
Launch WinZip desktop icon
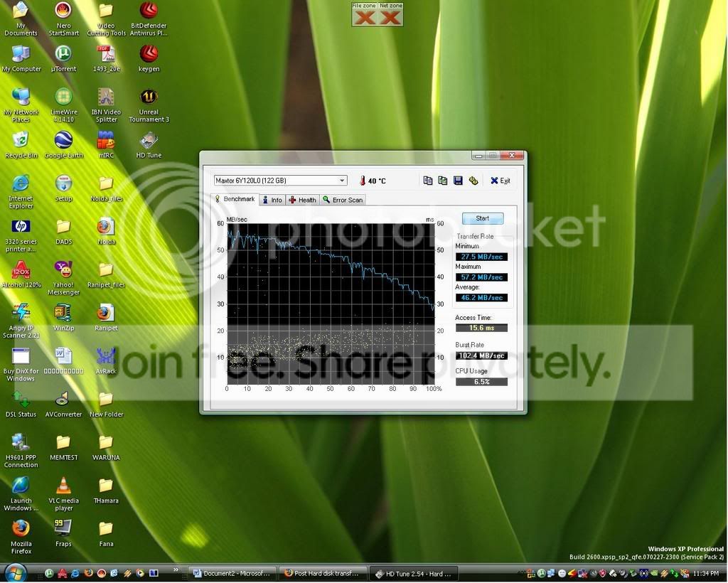pos(63,318)
